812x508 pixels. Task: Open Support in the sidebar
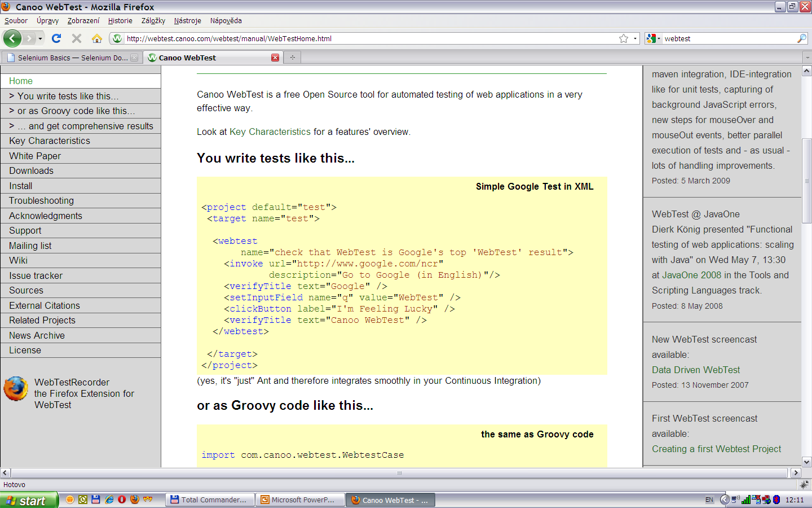tap(81, 230)
